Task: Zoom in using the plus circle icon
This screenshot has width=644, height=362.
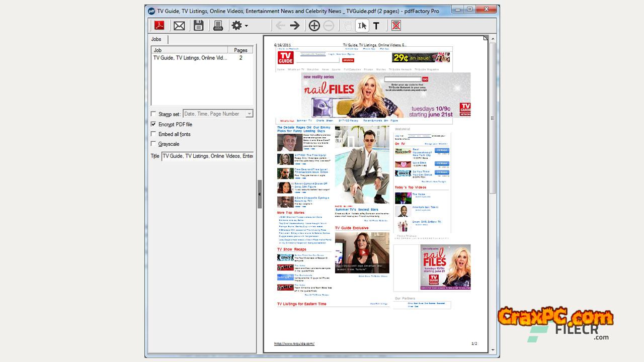Action: point(314,26)
